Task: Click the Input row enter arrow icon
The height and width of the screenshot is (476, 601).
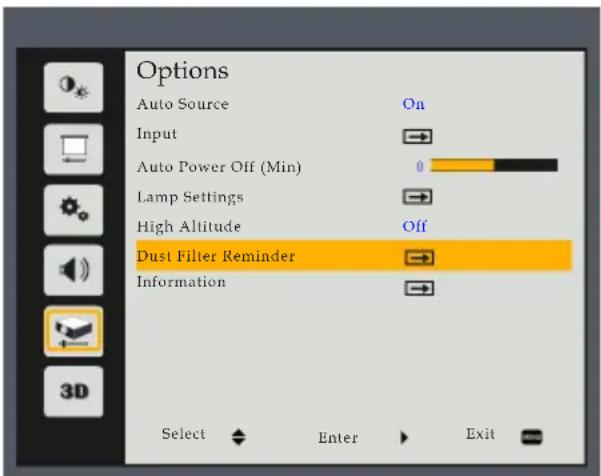Action: 417,136
